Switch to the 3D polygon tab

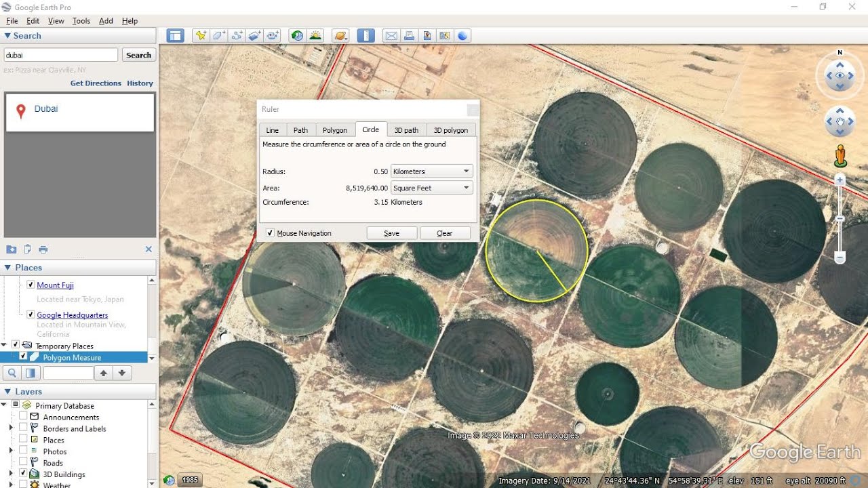point(451,130)
